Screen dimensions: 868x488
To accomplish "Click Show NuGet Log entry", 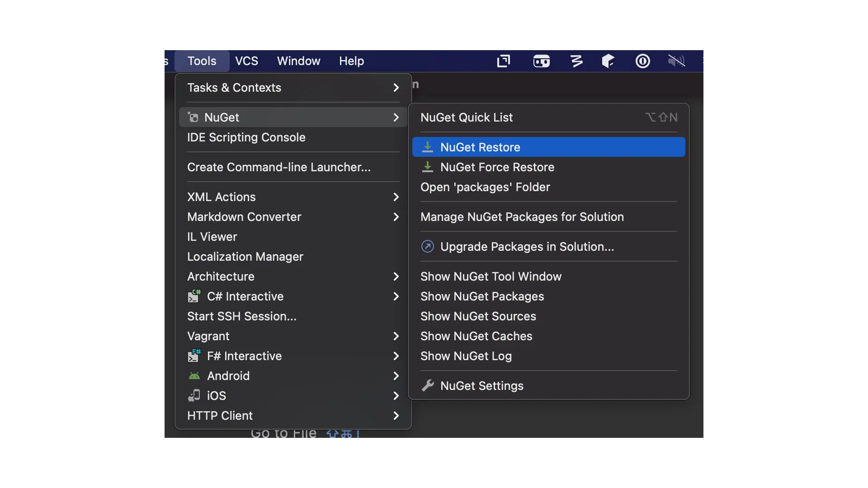I will (x=466, y=356).
